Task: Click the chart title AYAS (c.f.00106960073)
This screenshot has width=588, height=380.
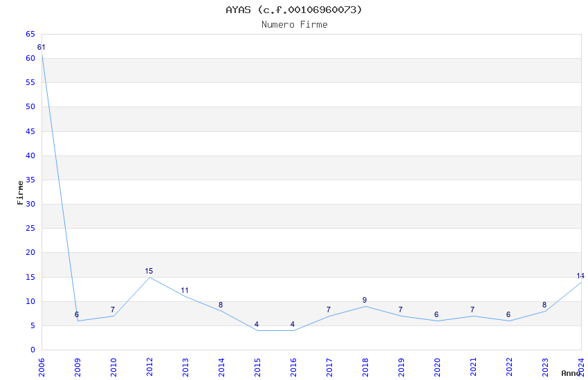Action: [294, 10]
